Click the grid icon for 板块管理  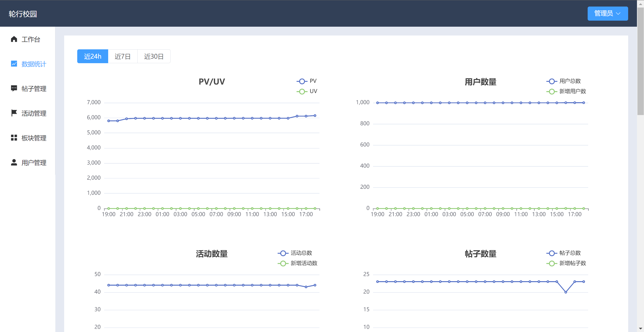[x=14, y=138]
